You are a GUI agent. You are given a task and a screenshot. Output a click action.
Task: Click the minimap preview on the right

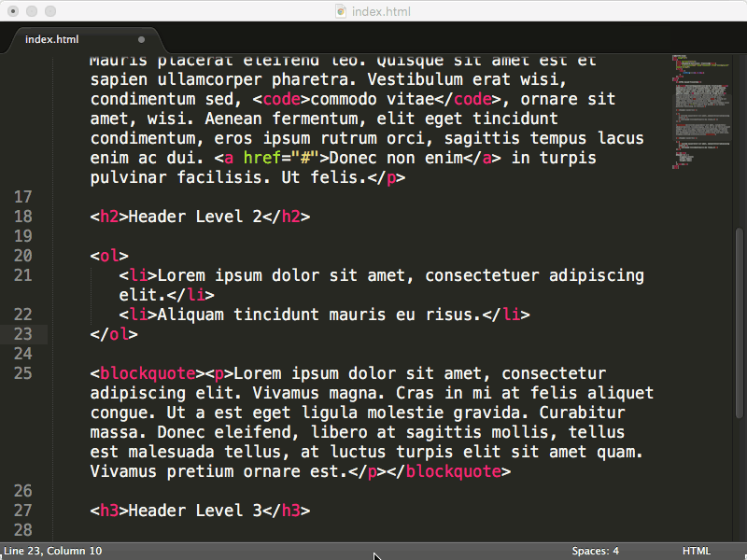(x=702, y=112)
